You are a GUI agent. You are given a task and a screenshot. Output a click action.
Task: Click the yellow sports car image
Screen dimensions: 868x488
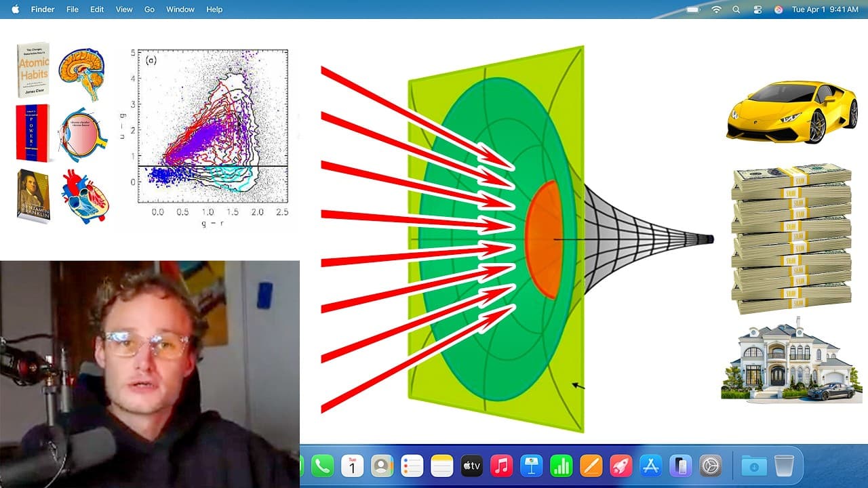coord(791,112)
